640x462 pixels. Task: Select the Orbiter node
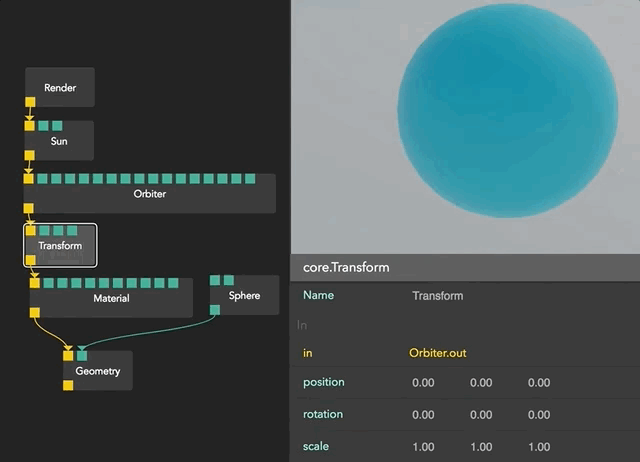click(x=150, y=194)
